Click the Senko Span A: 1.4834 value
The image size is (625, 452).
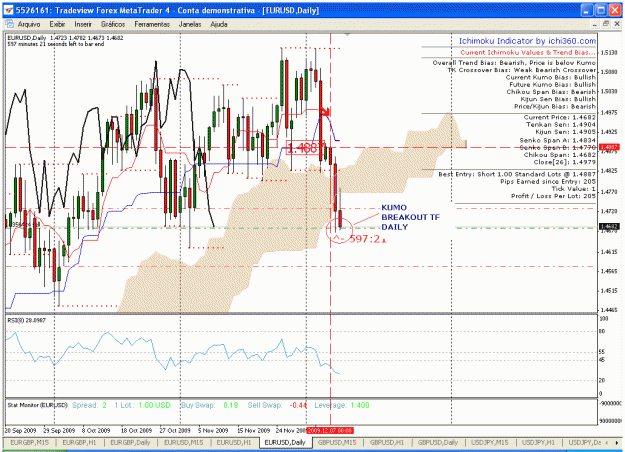[x=558, y=140]
